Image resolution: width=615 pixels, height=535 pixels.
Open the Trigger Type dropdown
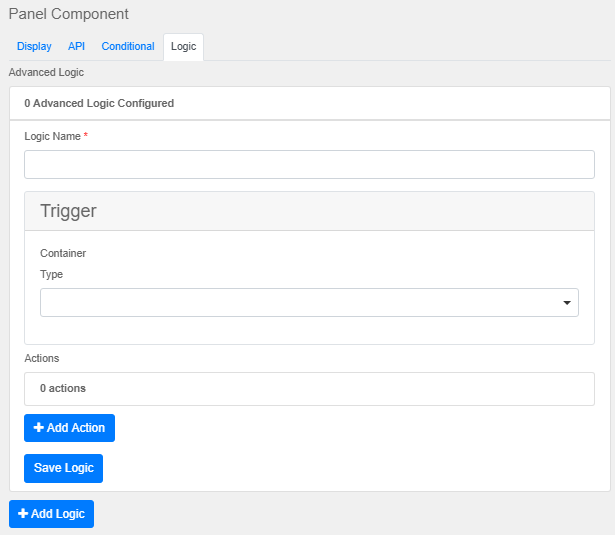[x=300, y=303]
